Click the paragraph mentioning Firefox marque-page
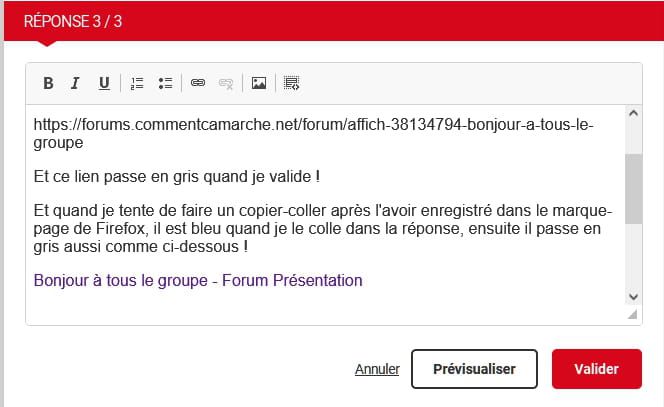This screenshot has height=407, width=664. (323, 228)
